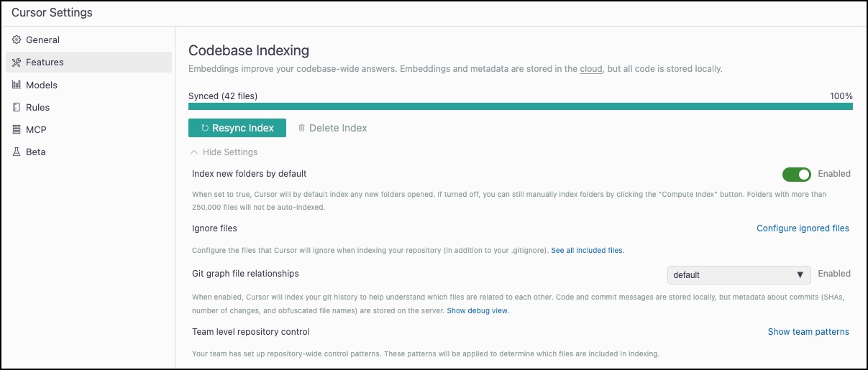Click the Models chart icon in sidebar
This screenshot has height=370, width=868.
pos(17,85)
